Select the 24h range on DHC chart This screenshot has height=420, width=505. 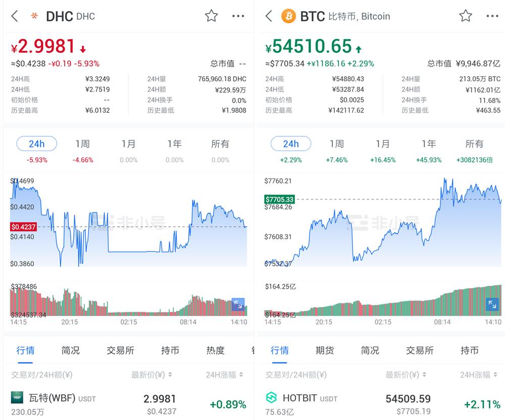[x=37, y=143]
